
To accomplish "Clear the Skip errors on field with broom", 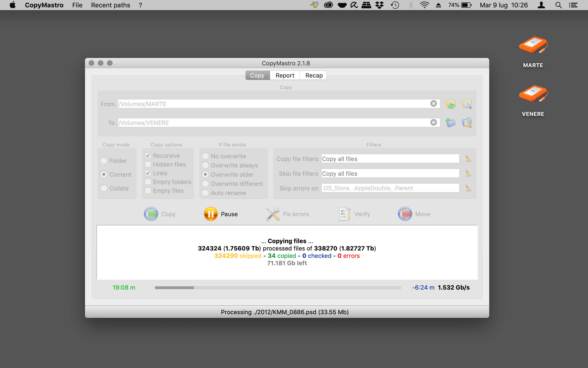I will [468, 188].
